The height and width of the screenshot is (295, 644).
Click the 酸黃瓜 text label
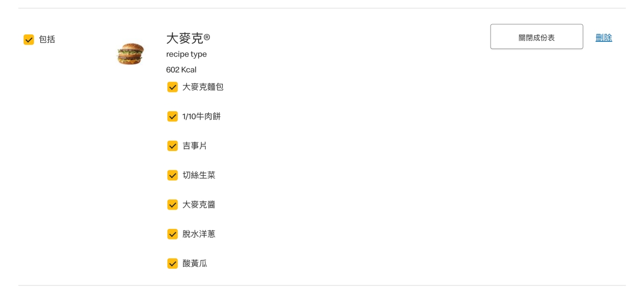(x=195, y=263)
